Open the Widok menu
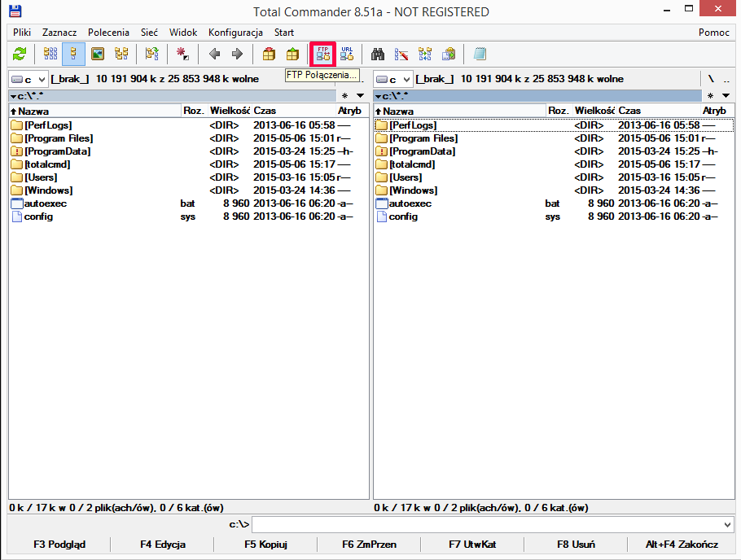The height and width of the screenshot is (560, 741). 183,32
